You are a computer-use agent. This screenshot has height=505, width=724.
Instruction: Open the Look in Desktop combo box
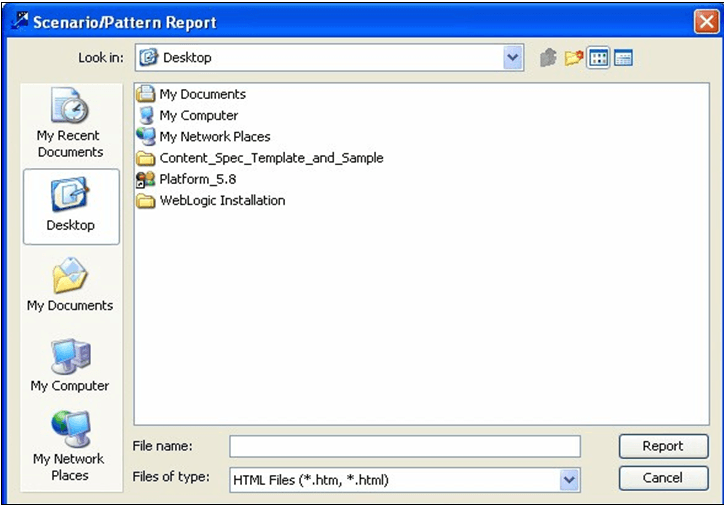329,58
